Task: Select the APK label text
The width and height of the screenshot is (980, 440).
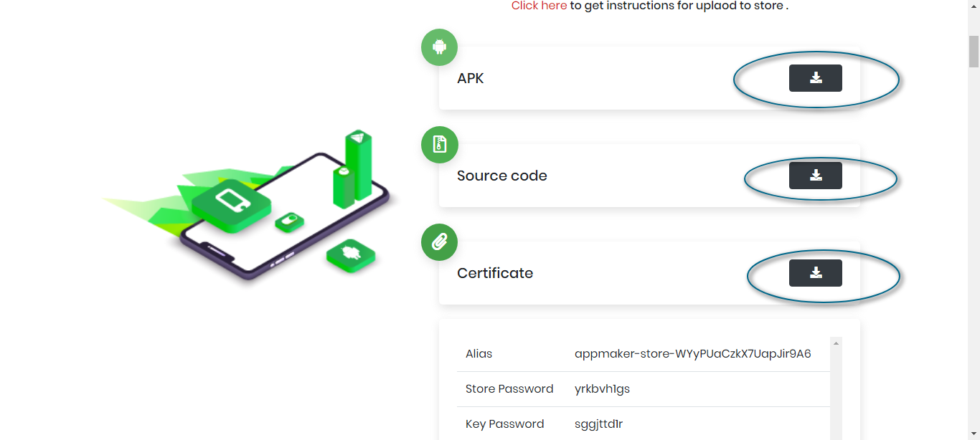Action: (x=471, y=79)
